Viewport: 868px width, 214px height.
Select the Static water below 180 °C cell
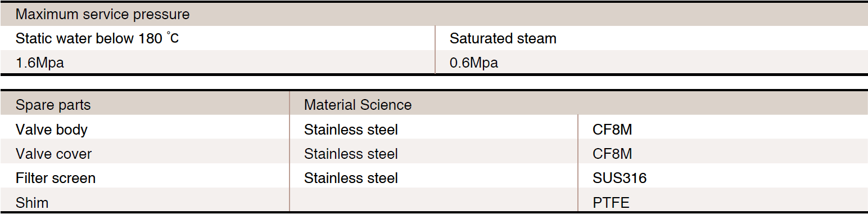(217, 38)
